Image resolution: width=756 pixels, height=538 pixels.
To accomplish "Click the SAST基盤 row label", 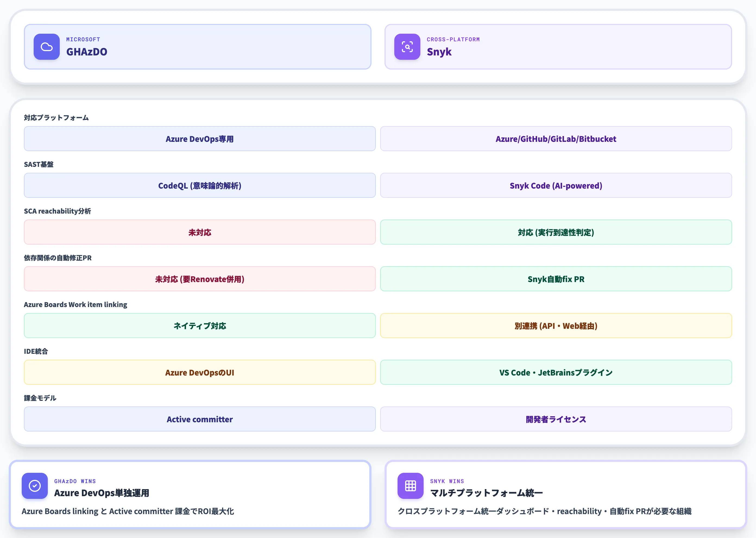I will [39, 164].
